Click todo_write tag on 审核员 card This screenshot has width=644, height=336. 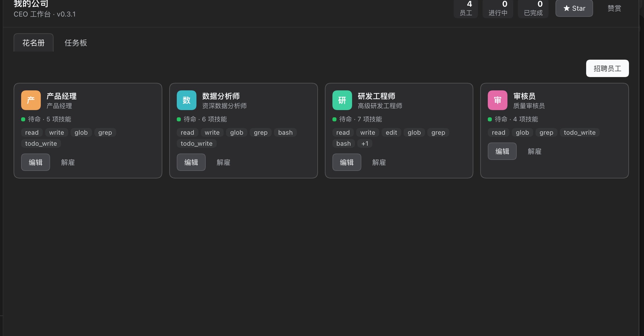(x=580, y=132)
